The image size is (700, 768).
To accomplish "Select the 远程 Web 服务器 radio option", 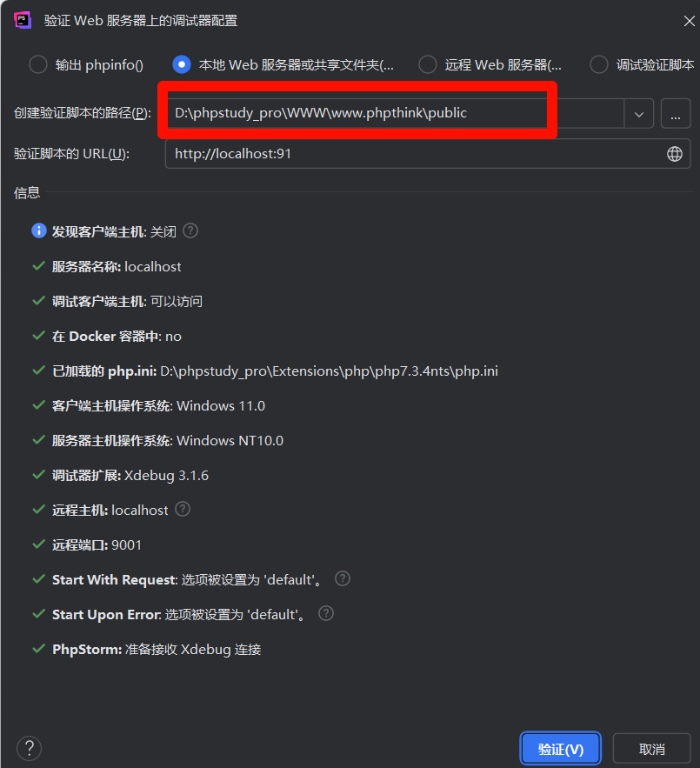I will [x=428, y=64].
